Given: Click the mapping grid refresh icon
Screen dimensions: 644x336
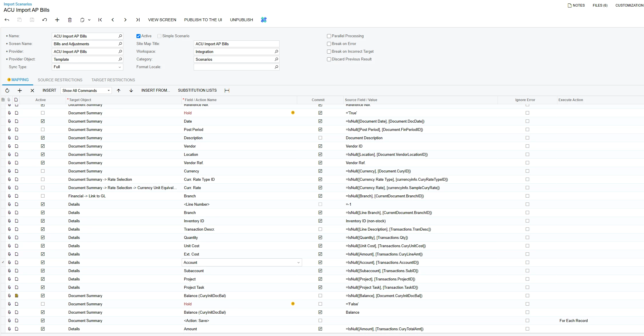Looking at the screenshot, I should click(7, 91).
